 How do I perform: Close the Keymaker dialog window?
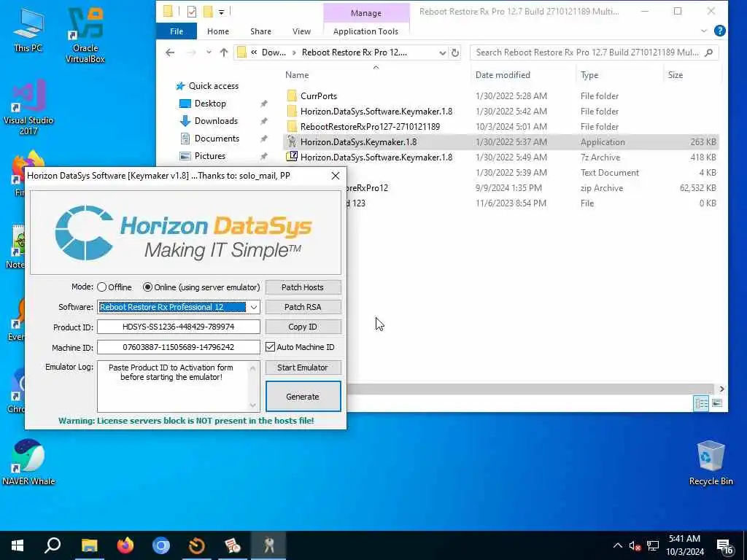[336, 176]
